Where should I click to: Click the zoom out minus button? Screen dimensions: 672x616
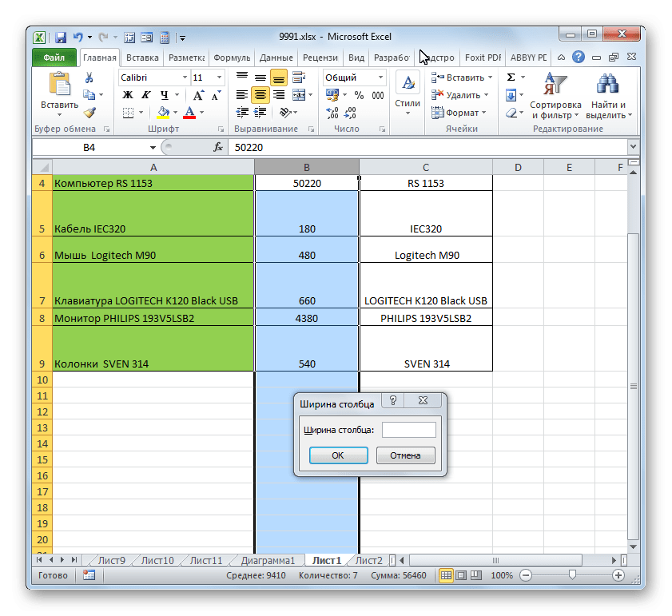pyautogui.click(x=526, y=575)
